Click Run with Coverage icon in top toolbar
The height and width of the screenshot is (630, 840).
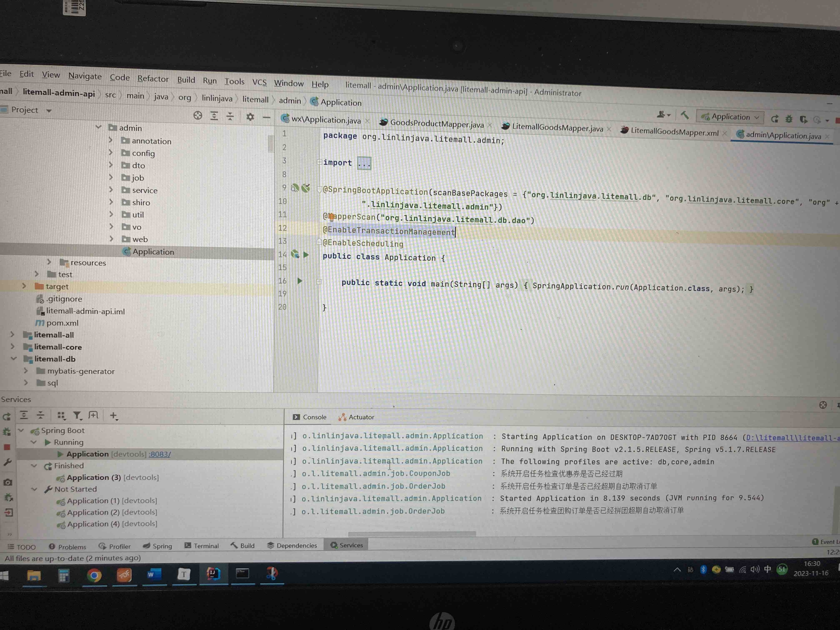803,120
